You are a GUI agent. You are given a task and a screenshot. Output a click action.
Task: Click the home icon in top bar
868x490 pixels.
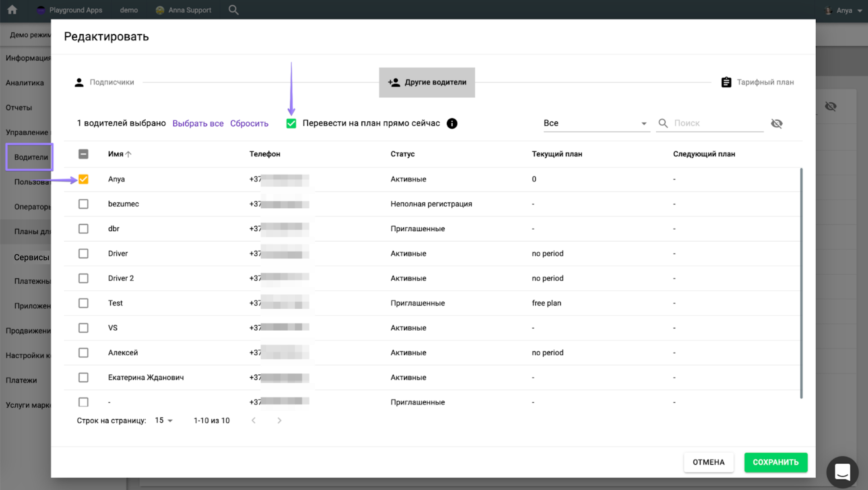(x=12, y=10)
